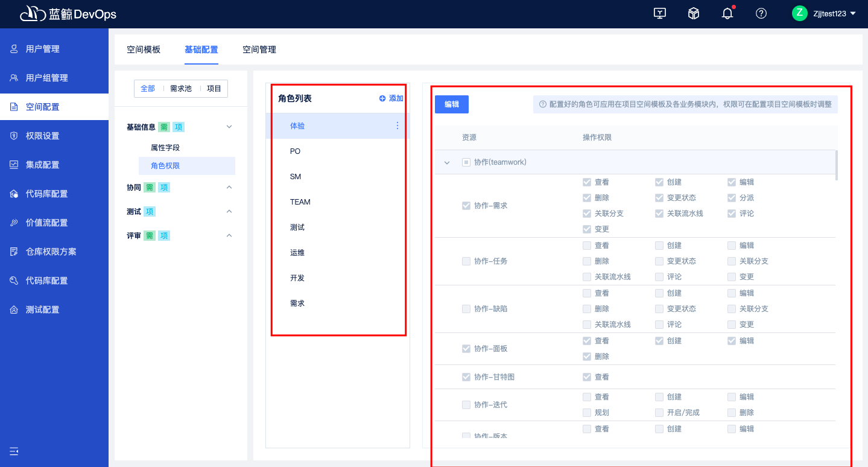Toggle the 协作-甘特图 checkbox
The height and width of the screenshot is (467, 868).
pyautogui.click(x=466, y=377)
